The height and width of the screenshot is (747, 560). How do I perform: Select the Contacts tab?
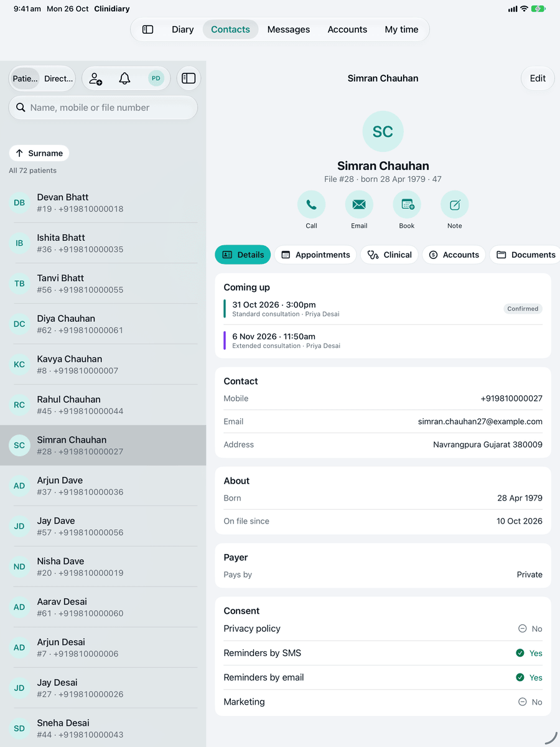point(230,29)
